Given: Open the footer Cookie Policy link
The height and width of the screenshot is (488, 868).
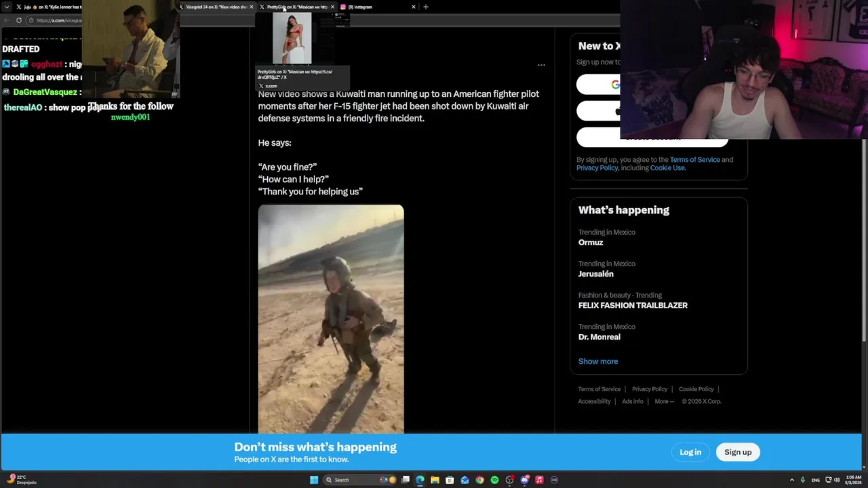Looking at the screenshot, I should pos(696,389).
